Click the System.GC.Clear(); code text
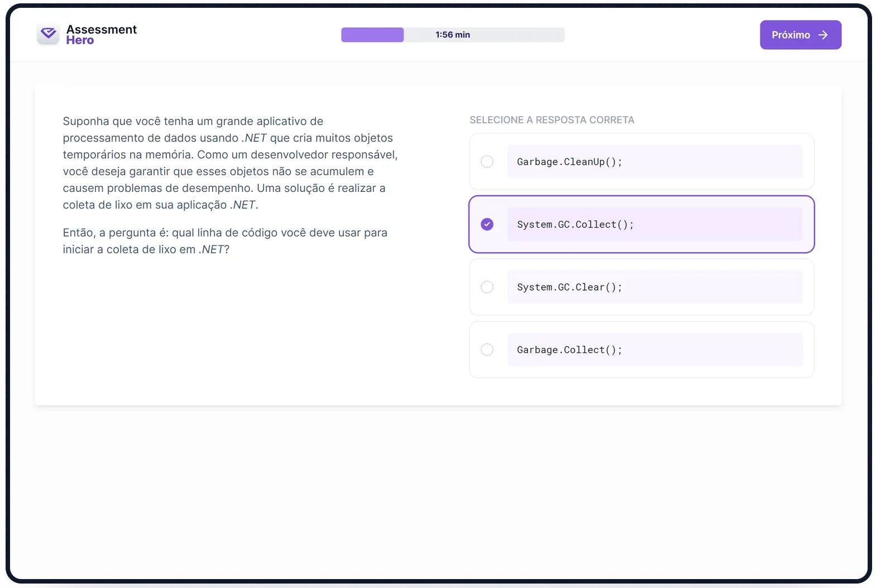 (569, 287)
